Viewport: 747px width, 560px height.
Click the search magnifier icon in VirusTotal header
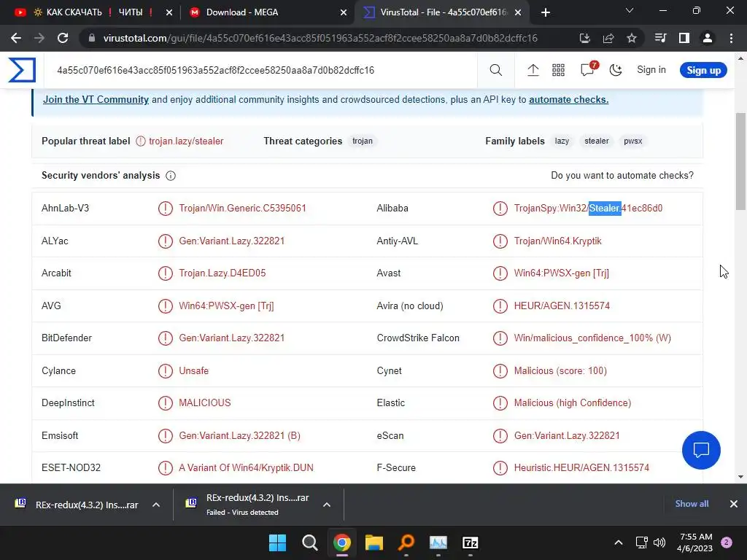coord(495,70)
